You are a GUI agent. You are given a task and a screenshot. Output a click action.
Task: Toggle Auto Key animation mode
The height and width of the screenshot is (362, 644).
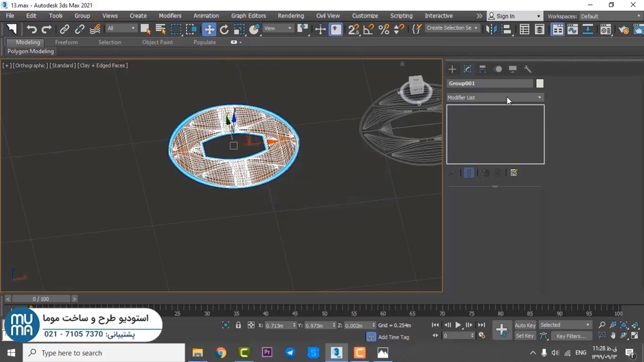525,325
